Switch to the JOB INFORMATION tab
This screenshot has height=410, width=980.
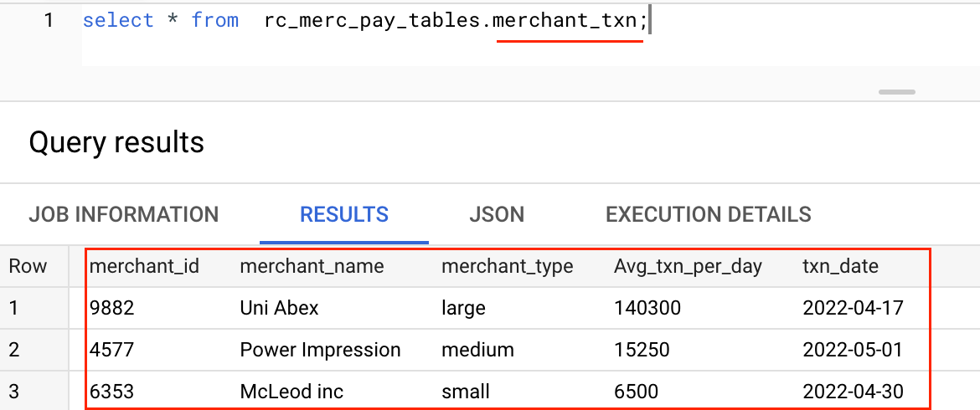click(124, 215)
